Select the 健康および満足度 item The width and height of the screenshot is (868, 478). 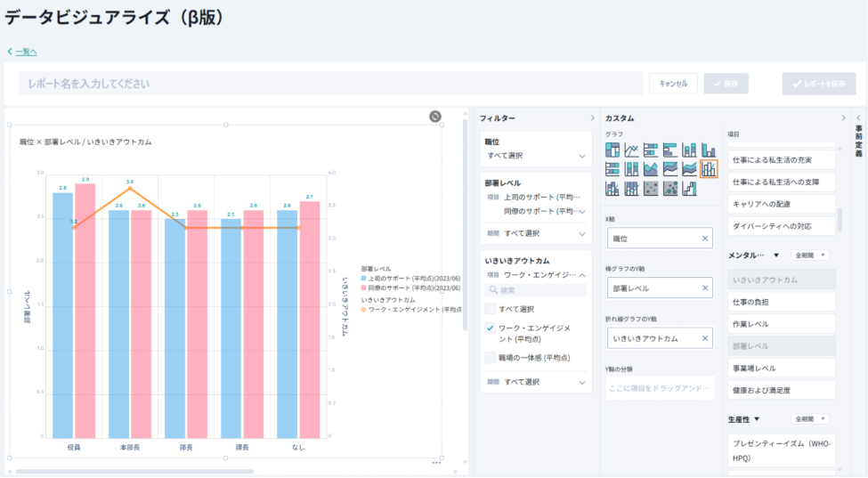[x=781, y=391]
